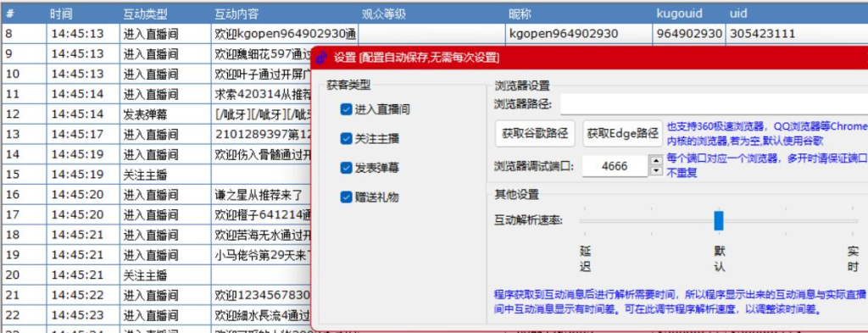The image size is (868, 333).
Task: Select row 22 content 欢迎細水長流4
Action: 261,315
